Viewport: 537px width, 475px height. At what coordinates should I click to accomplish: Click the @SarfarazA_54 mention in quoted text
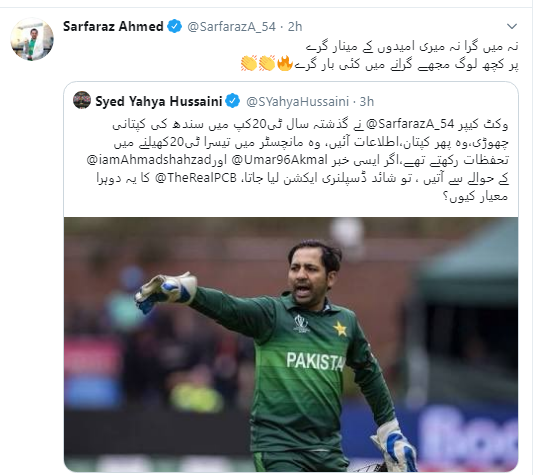(x=410, y=124)
